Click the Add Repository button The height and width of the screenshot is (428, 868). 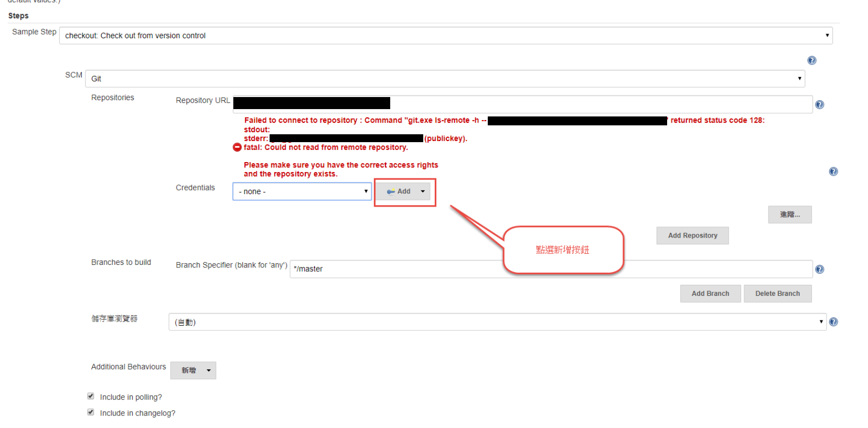(x=692, y=236)
